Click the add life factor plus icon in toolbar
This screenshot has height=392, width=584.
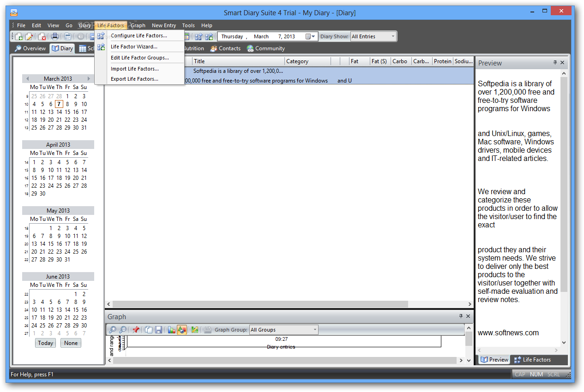(210, 37)
